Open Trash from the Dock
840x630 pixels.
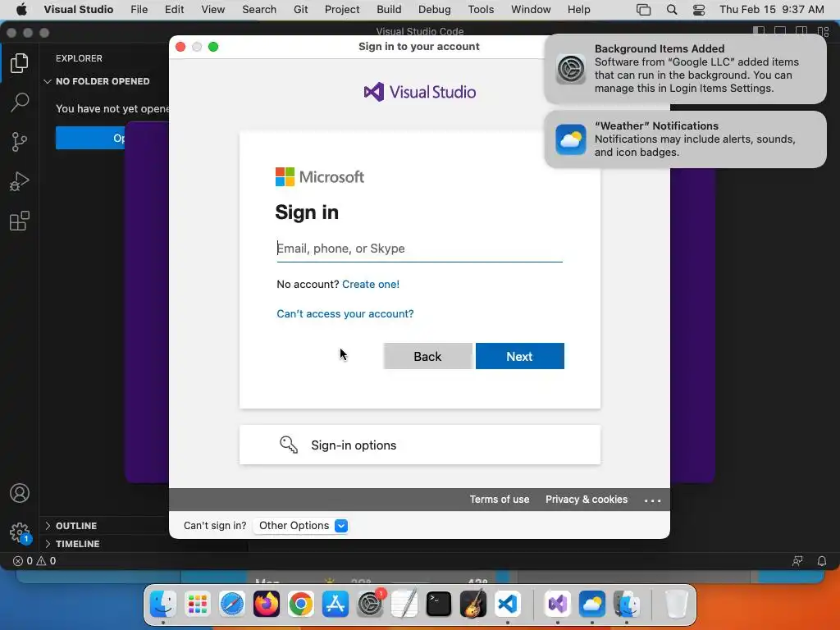(x=676, y=605)
